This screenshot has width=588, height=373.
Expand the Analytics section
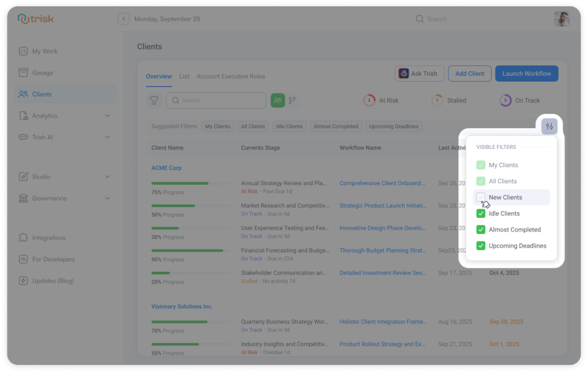point(107,116)
